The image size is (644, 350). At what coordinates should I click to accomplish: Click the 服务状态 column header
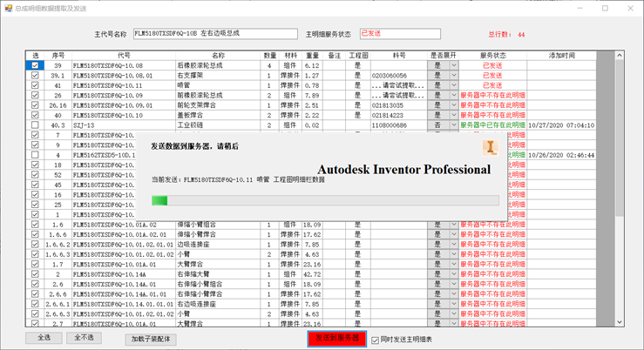click(x=492, y=55)
